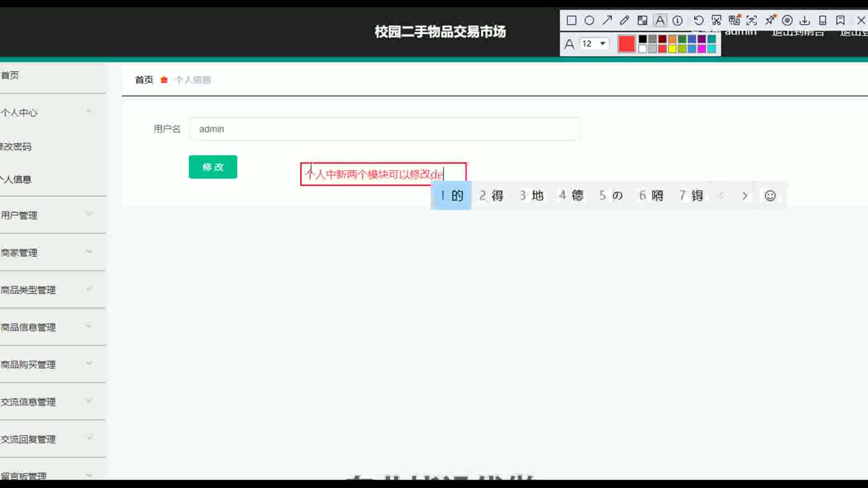Choose candidate 4 德

(571, 196)
